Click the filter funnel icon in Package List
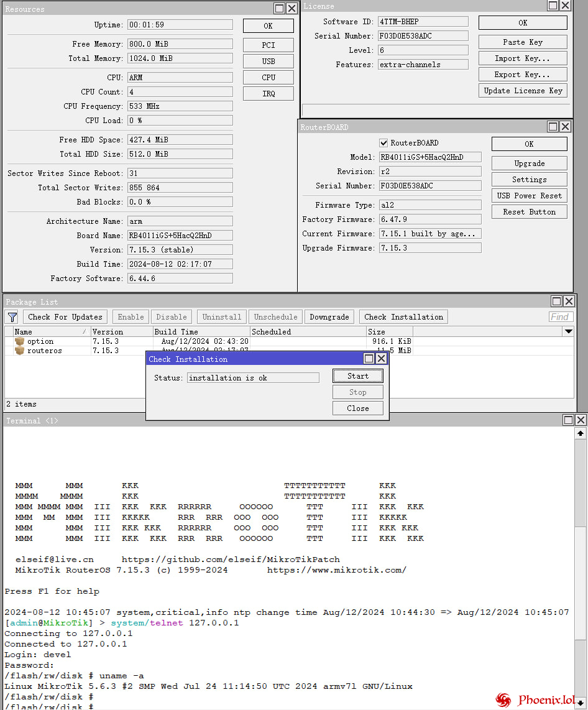588x710 pixels. click(12, 317)
